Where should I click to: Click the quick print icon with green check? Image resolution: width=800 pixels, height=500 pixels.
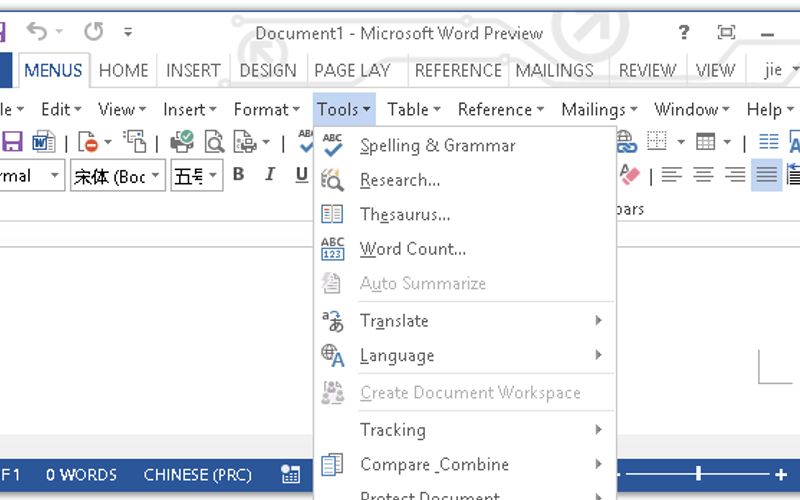182,141
